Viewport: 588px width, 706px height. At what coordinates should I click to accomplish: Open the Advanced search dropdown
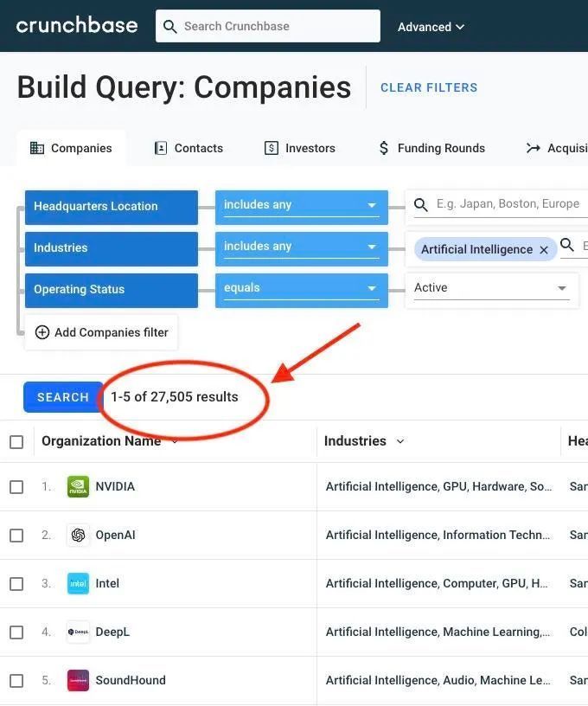coord(431,27)
